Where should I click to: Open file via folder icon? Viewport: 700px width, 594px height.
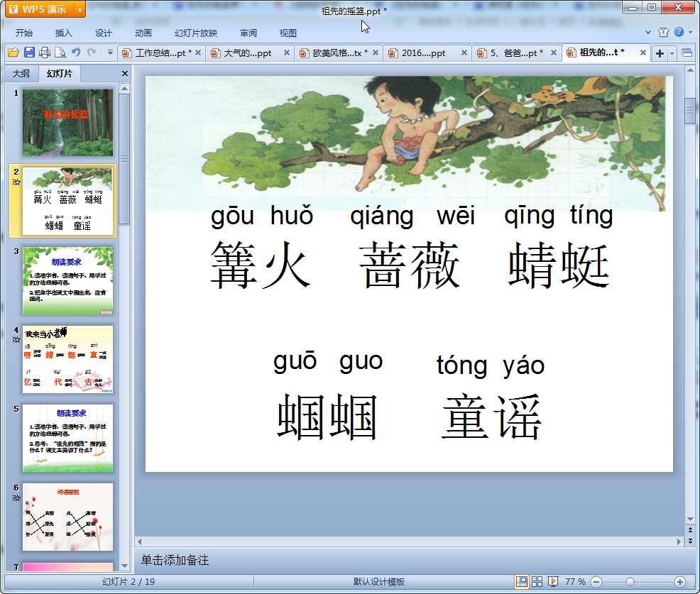(x=13, y=53)
